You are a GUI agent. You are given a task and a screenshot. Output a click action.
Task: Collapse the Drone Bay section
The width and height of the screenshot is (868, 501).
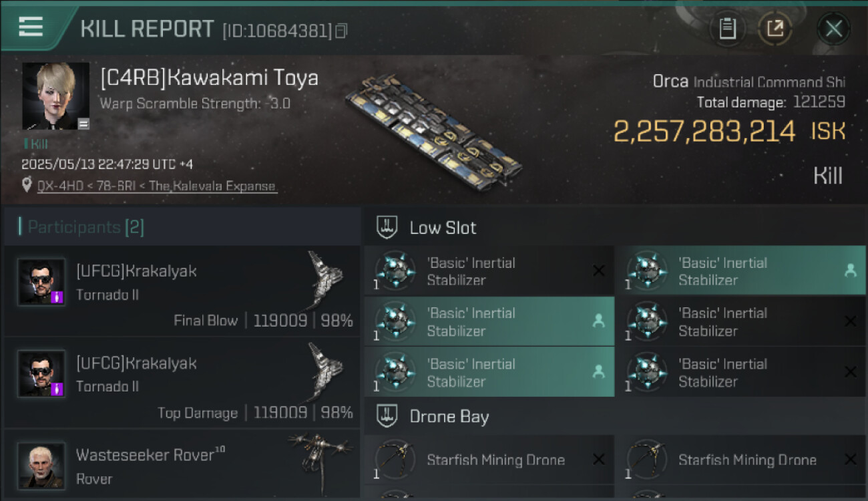[x=387, y=417]
